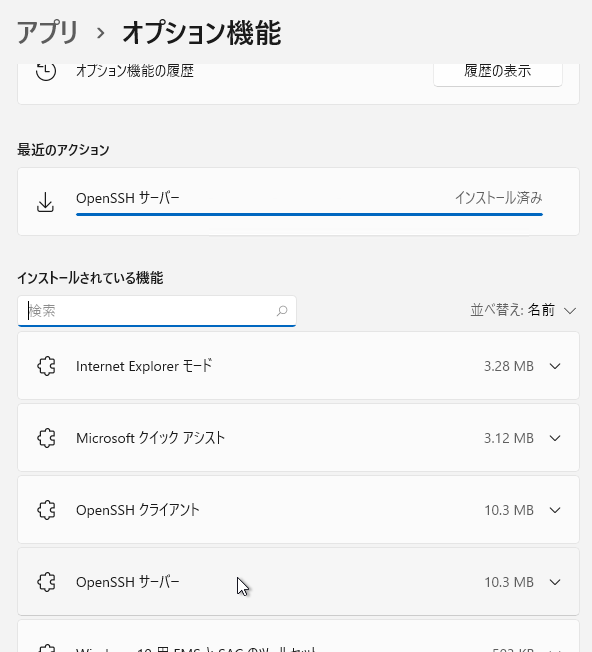Click the Microsoft クイック アシスト puzzle icon

click(46, 438)
